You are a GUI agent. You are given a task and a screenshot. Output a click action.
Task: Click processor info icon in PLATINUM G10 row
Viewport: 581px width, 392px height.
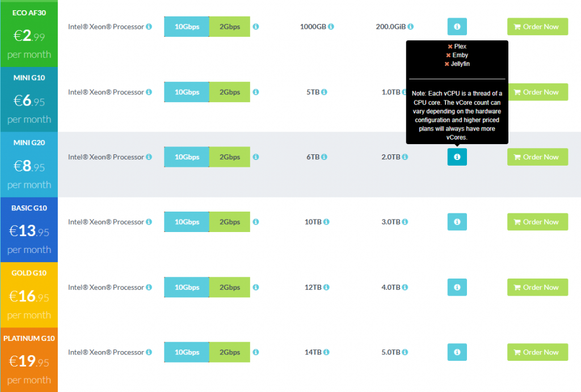[149, 352]
